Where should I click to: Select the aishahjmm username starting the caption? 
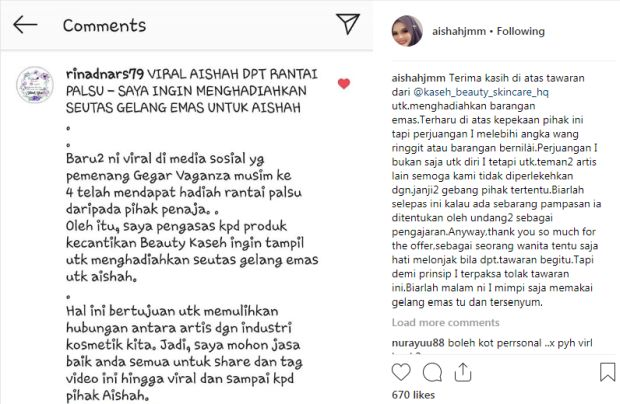pos(418,78)
